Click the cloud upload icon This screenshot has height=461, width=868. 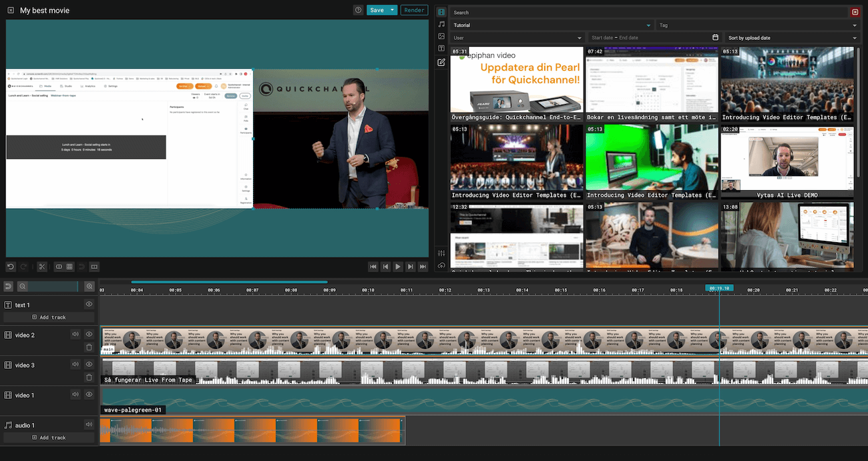coord(441,266)
